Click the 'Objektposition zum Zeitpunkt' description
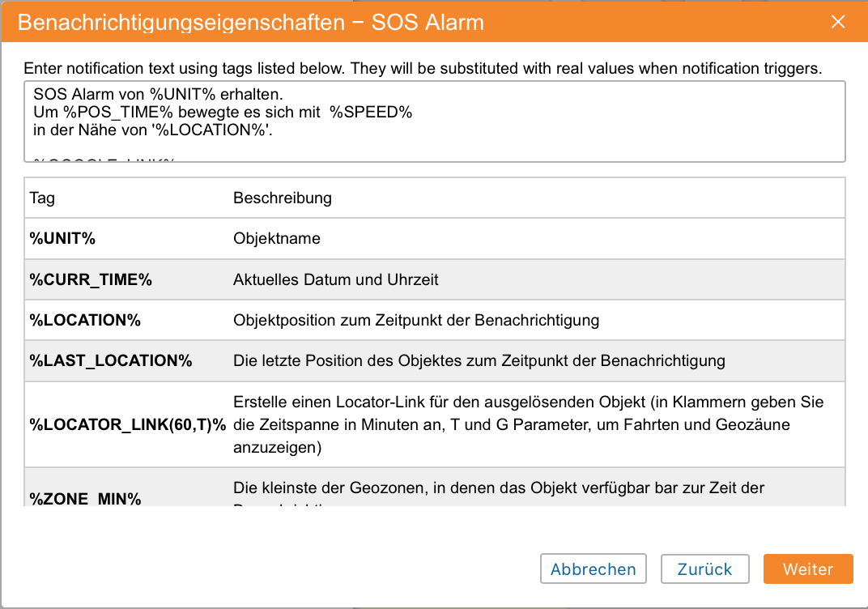The height and width of the screenshot is (609, 868). (x=416, y=320)
